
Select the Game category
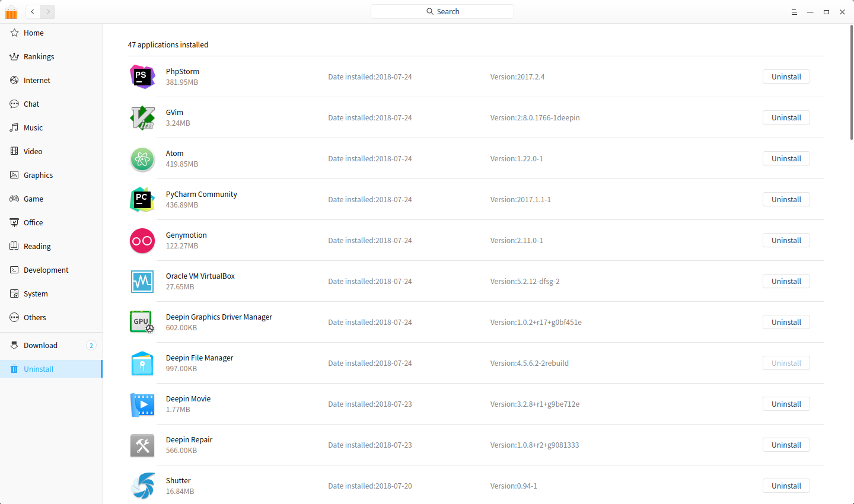pyautogui.click(x=51, y=199)
